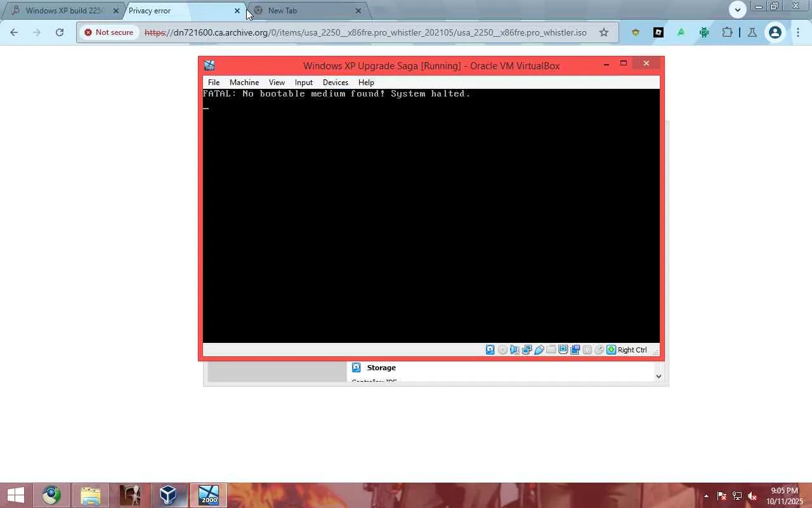The width and height of the screenshot is (812, 508).
Task: Switch to the Privacy error tab
Action: (184, 11)
